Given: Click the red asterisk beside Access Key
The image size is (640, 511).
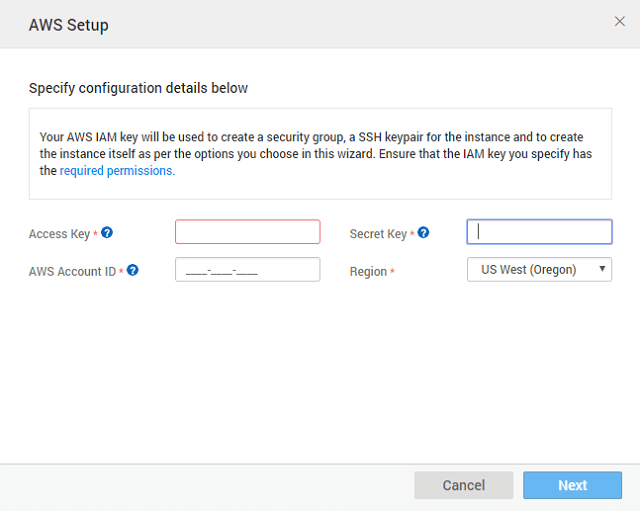Looking at the screenshot, I should 95,235.
